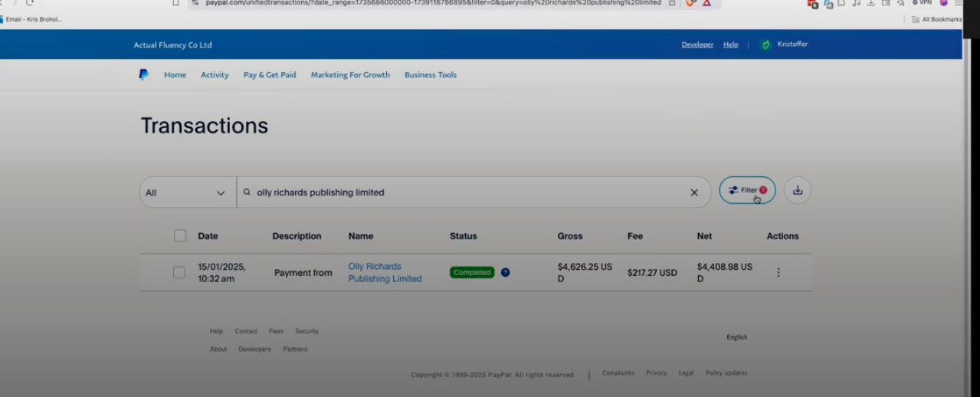Tick the select-all checkbox in table header
The height and width of the screenshot is (397, 980).
[180, 236]
